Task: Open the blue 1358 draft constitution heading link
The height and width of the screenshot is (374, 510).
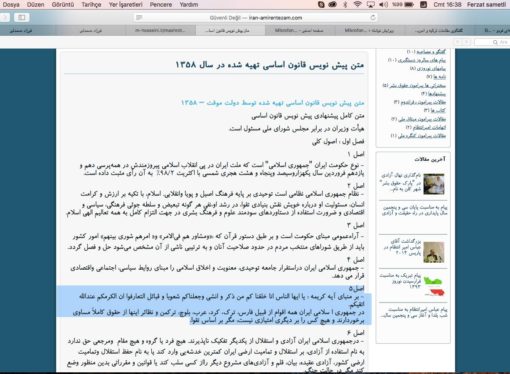Action: (x=273, y=103)
